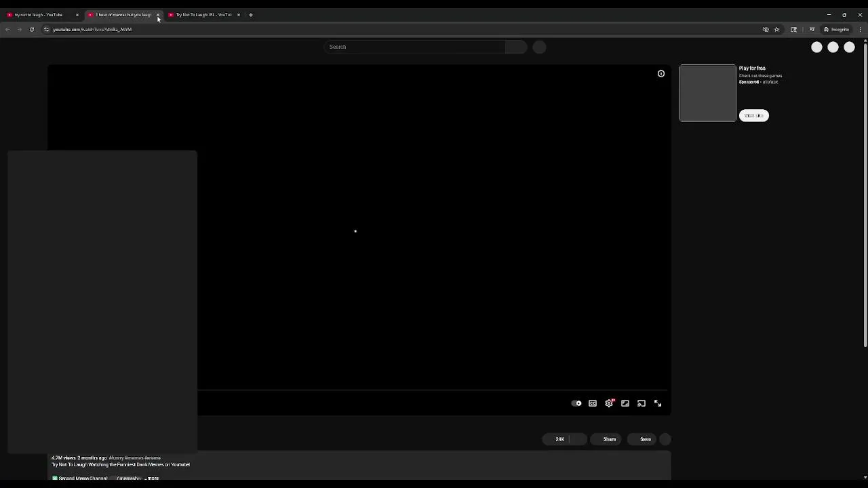This screenshot has height=488, width=868.
Task: Close the 'try not to laugh' tab
Action: coord(77,15)
